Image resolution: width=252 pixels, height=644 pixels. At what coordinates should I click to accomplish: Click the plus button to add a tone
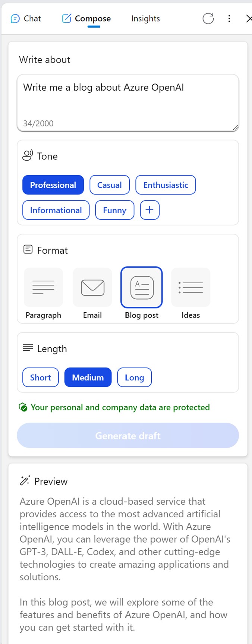point(149,210)
